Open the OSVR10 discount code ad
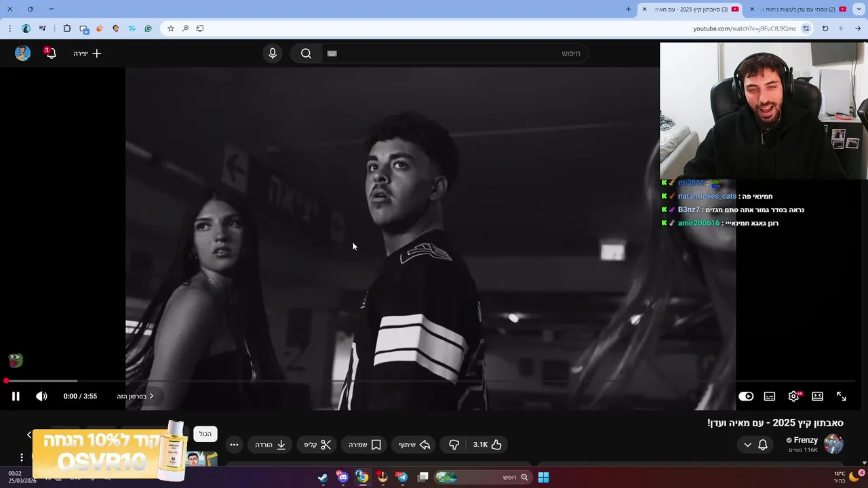This screenshot has height=488, width=868. (108, 451)
